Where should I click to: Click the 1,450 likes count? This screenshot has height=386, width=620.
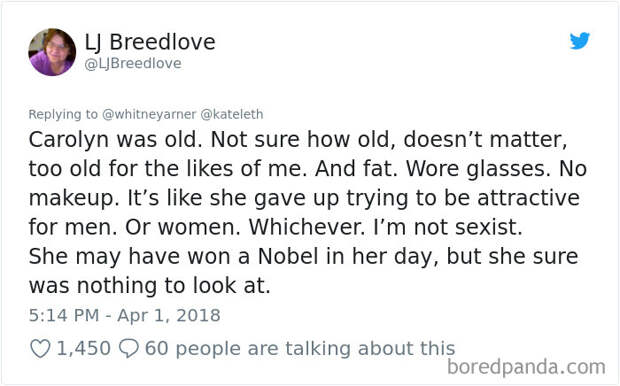pyautogui.click(x=84, y=349)
